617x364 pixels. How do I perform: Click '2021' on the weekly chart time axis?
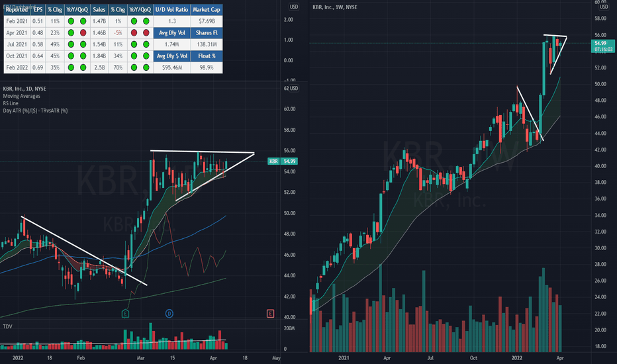tap(344, 358)
